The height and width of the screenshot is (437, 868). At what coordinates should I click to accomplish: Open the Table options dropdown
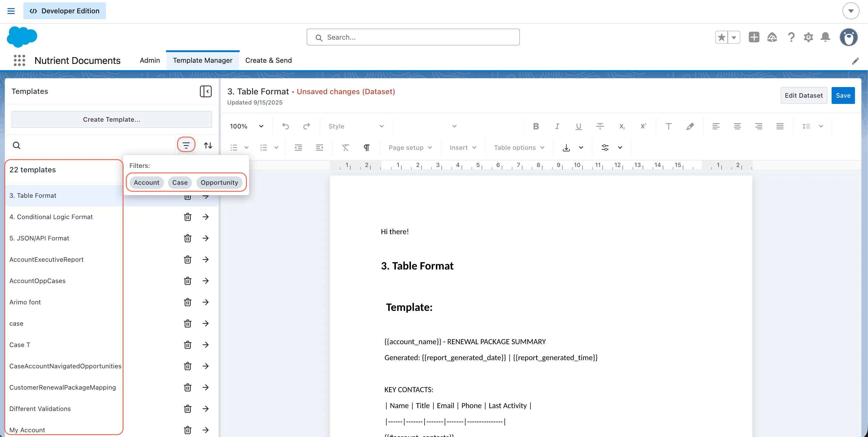[519, 147]
